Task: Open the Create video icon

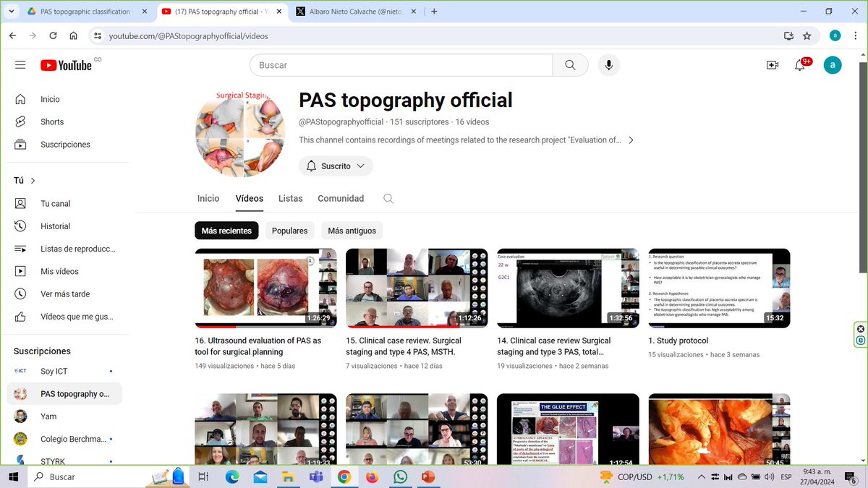Action: (773, 65)
